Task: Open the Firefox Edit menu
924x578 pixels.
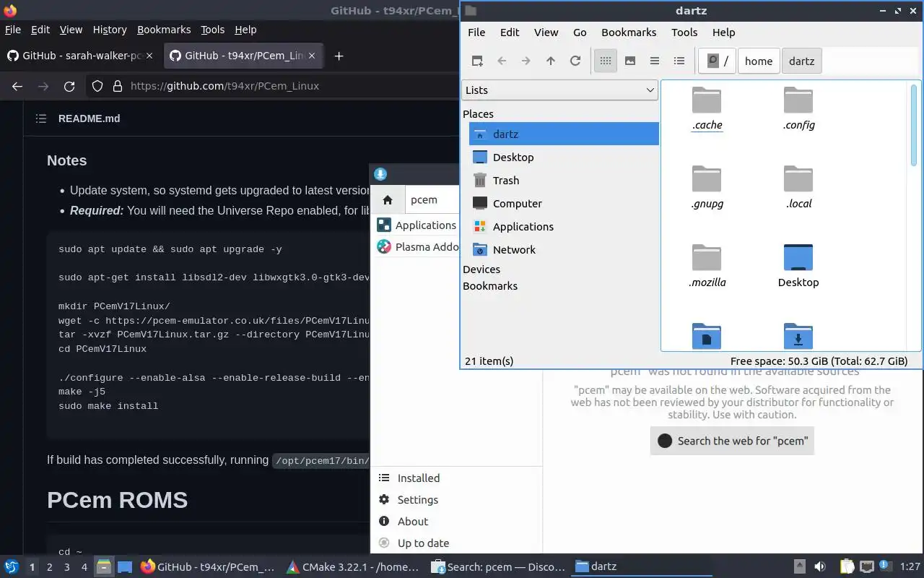Action: tap(40, 30)
